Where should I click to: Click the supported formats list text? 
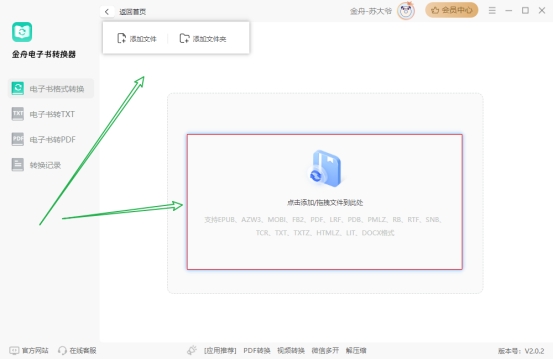[x=323, y=226]
